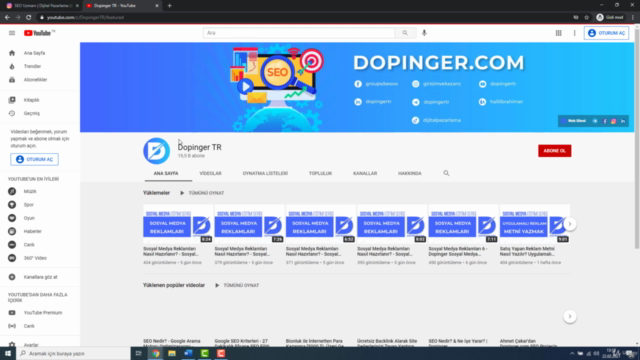The width and height of the screenshot is (640, 360).
Task: Show hidden system tray icons
Action: click(572, 353)
